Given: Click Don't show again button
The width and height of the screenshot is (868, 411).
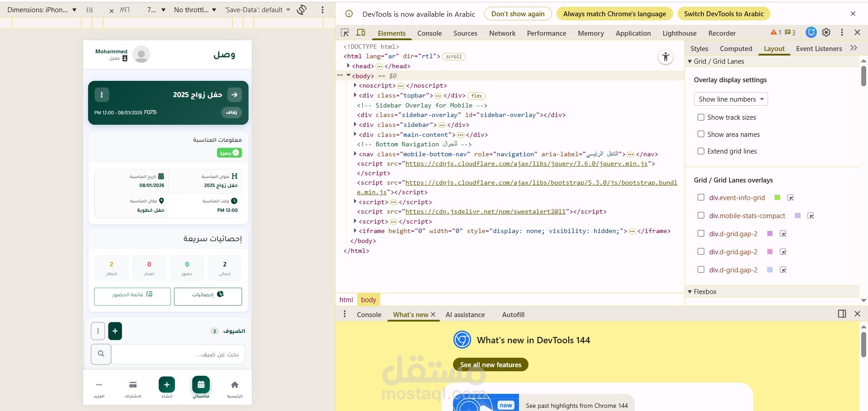Looking at the screenshot, I should (518, 14).
